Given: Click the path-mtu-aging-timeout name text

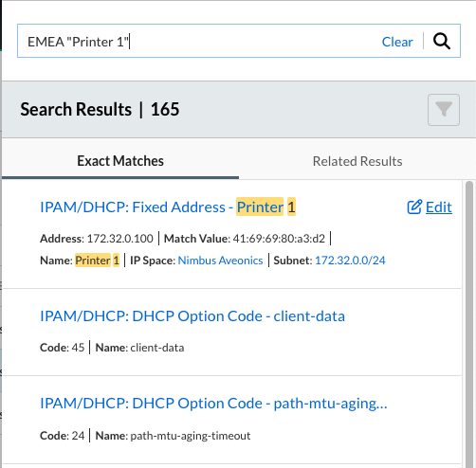Looking at the screenshot, I should point(191,436).
